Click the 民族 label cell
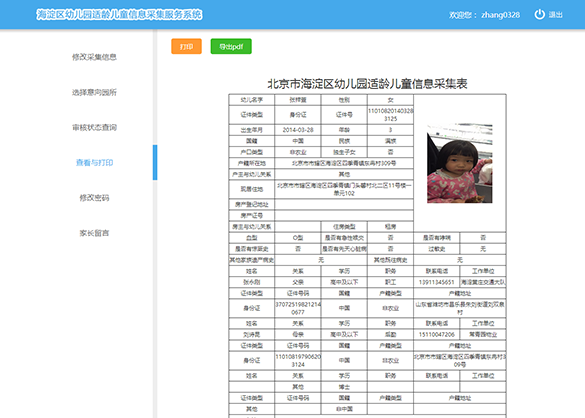585x418 pixels. [344, 141]
